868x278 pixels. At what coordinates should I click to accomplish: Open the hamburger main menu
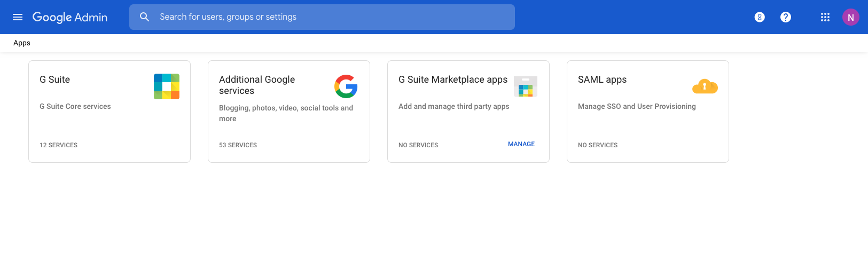click(18, 17)
